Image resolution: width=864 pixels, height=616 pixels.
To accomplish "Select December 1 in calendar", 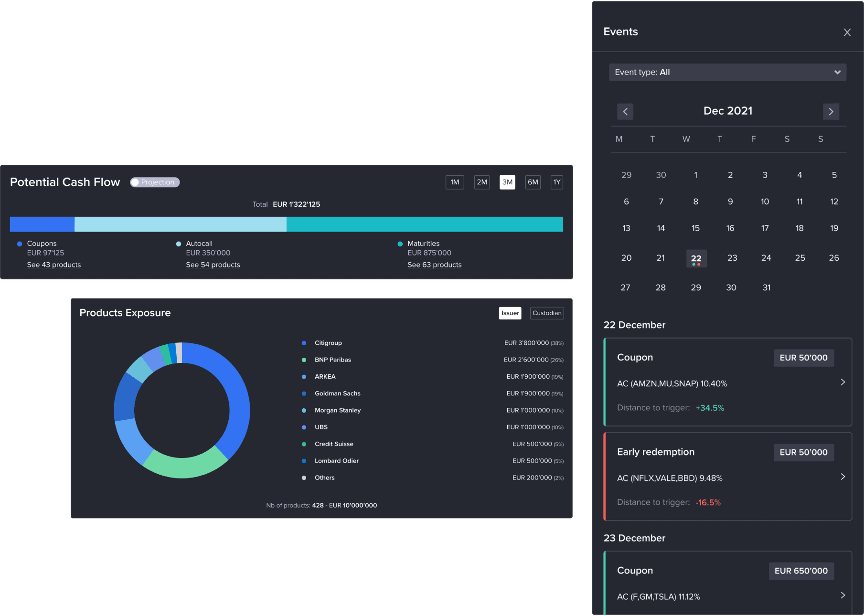I will coord(696,175).
